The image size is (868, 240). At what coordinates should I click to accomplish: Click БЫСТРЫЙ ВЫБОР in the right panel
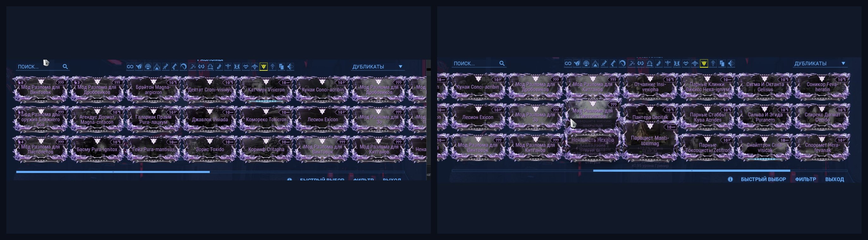click(763, 179)
